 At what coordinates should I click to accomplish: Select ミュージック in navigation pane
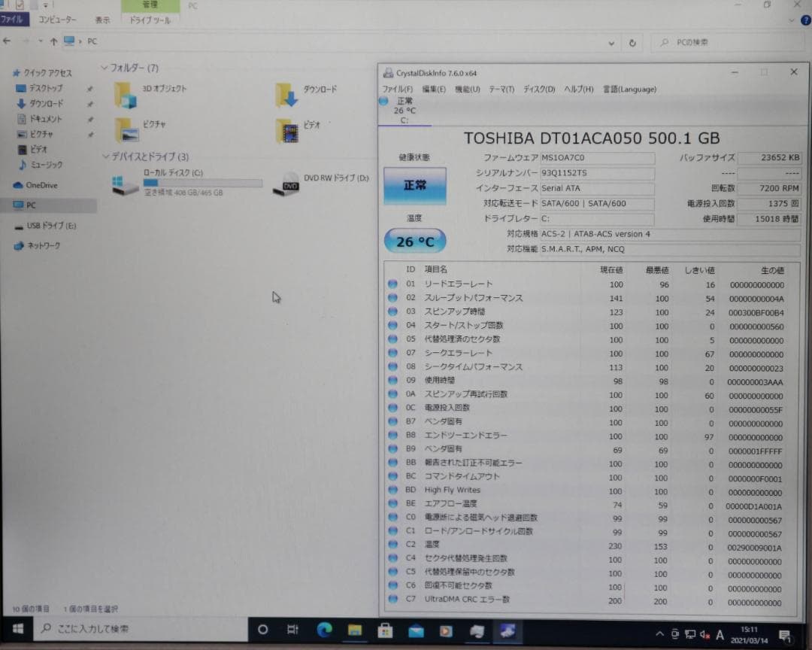click(40, 165)
